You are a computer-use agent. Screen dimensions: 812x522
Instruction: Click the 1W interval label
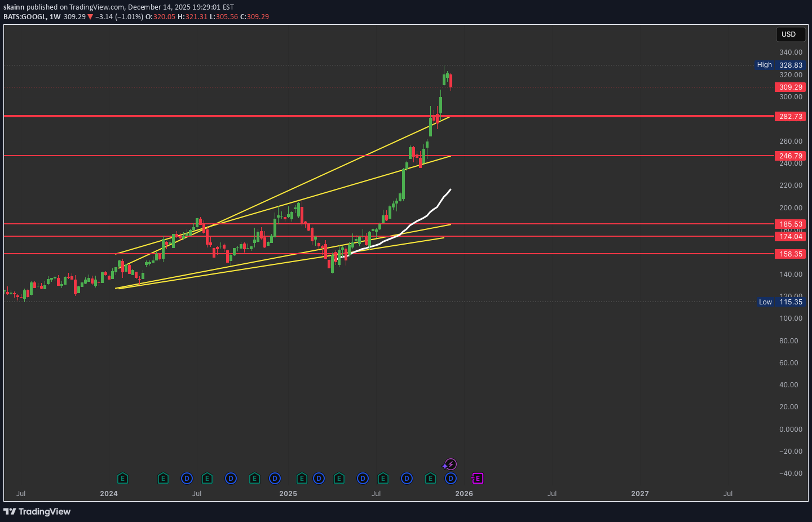pos(55,17)
